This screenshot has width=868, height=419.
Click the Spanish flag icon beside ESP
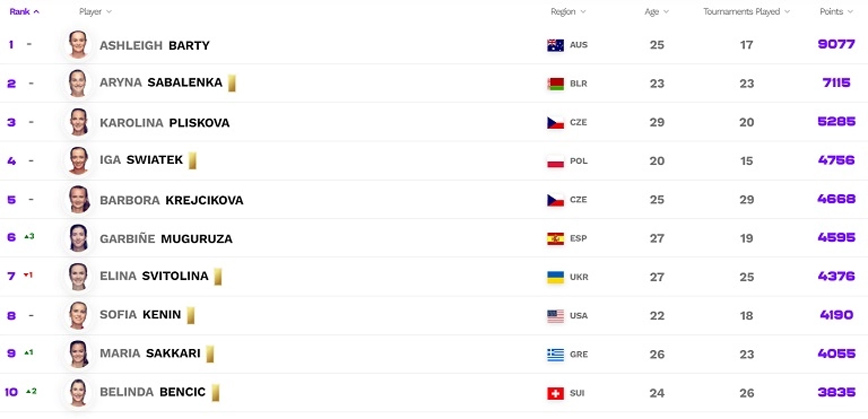[x=555, y=239]
